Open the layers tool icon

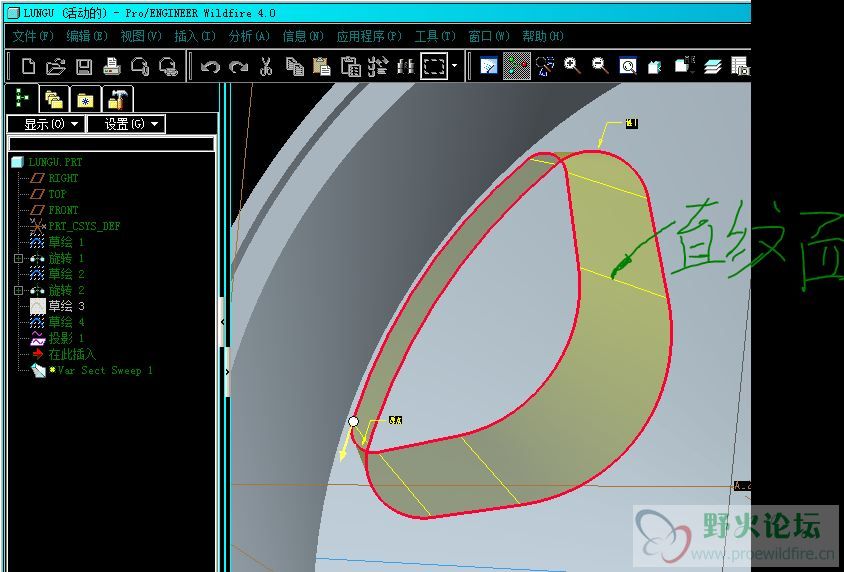[x=713, y=67]
